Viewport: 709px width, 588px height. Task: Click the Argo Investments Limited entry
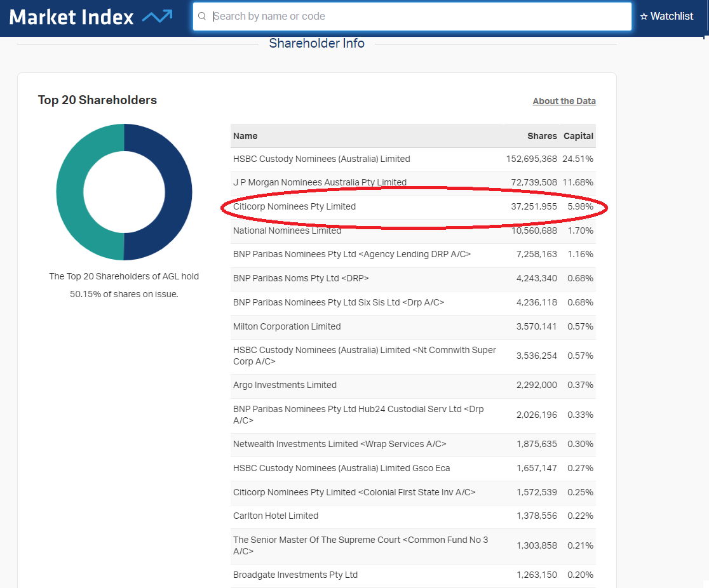tap(285, 385)
